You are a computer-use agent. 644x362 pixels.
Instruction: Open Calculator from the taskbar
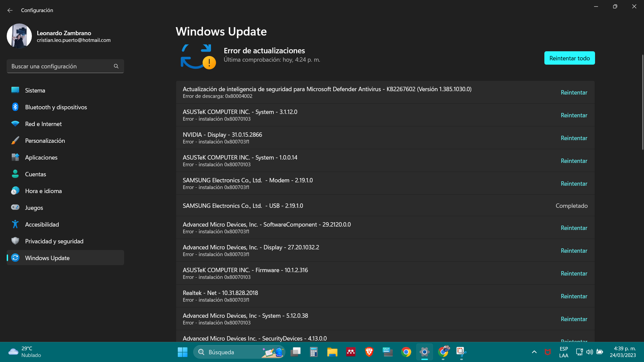point(314,352)
